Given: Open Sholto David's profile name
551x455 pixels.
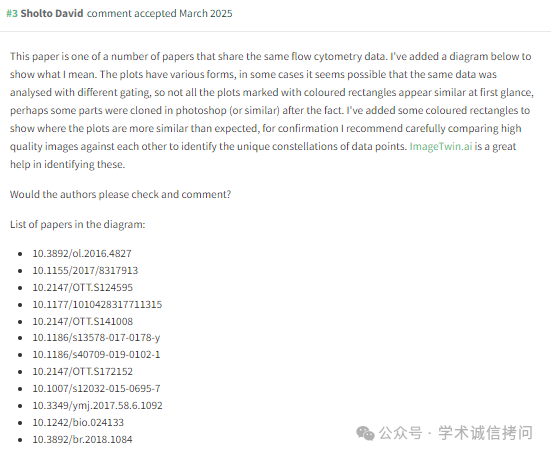Looking at the screenshot, I should tap(52, 14).
